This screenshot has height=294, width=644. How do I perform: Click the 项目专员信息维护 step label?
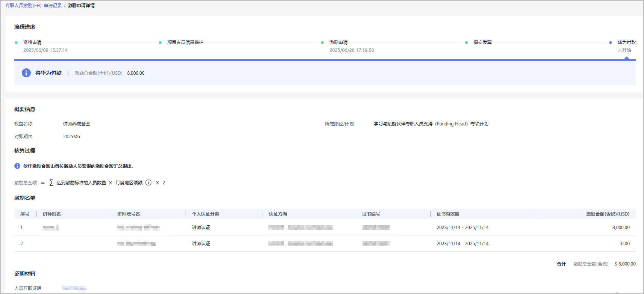(185, 42)
